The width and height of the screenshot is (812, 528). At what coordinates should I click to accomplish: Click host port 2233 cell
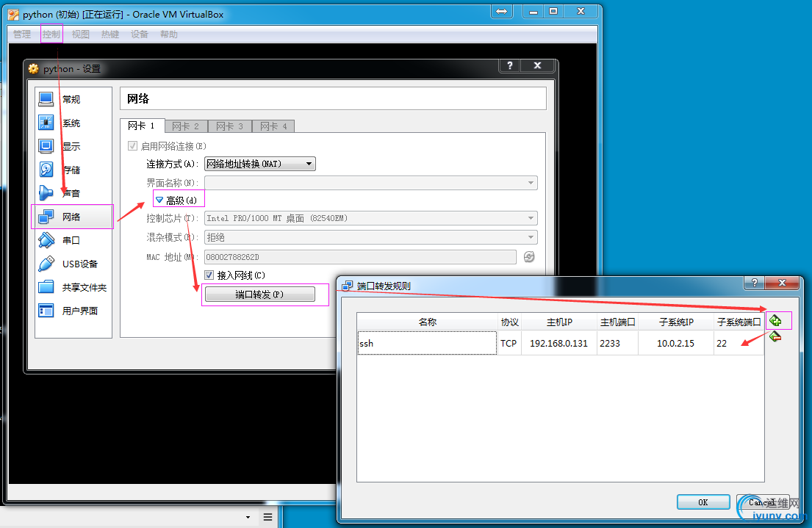617,343
